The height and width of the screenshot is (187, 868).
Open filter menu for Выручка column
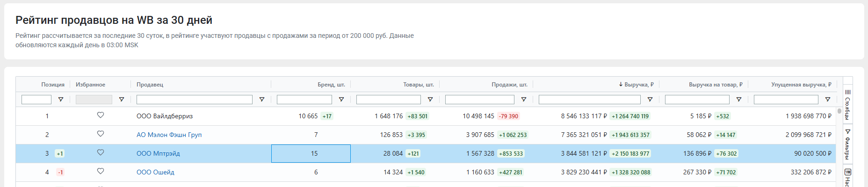[x=650, y=100]
